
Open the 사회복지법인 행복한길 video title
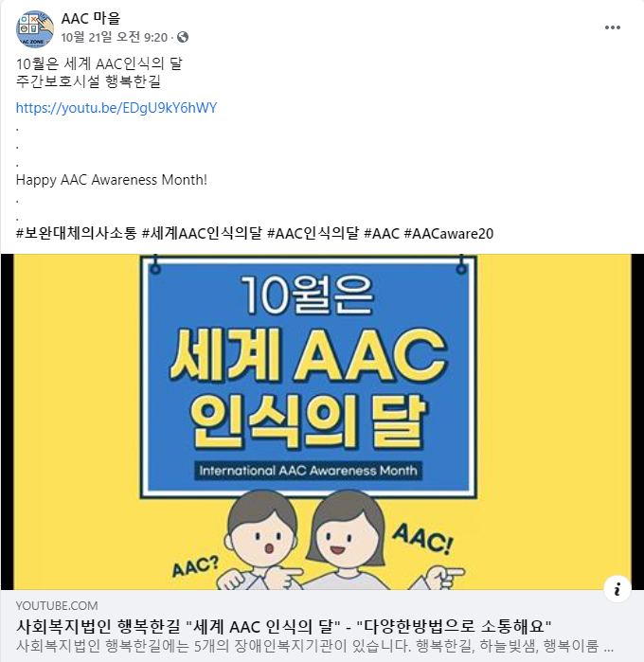click(284, 626)
